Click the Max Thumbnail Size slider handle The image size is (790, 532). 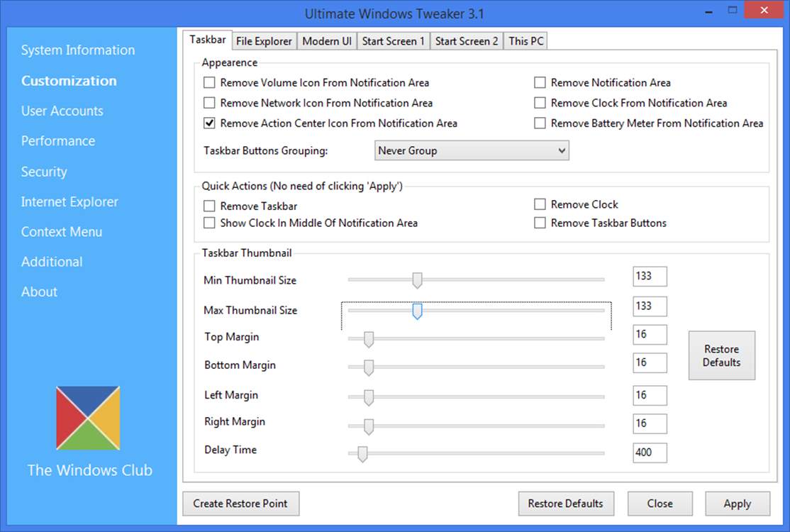(417, 311)
